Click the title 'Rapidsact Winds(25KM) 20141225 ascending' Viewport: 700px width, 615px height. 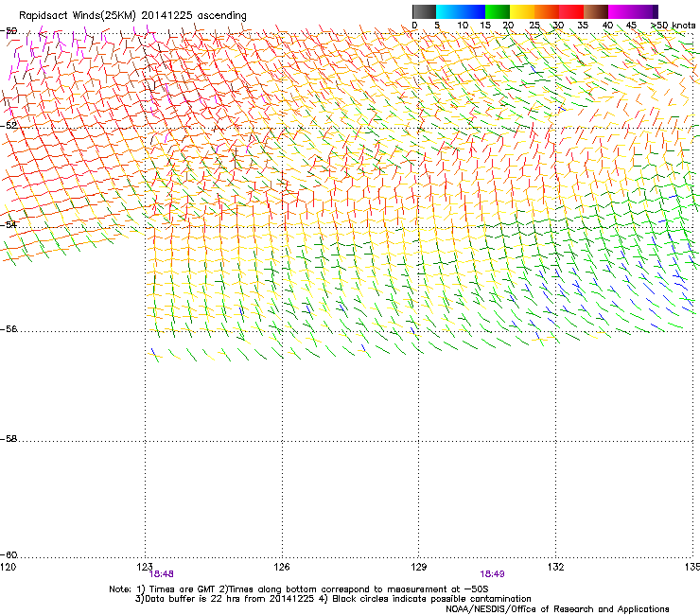click(x=132, y=16)
